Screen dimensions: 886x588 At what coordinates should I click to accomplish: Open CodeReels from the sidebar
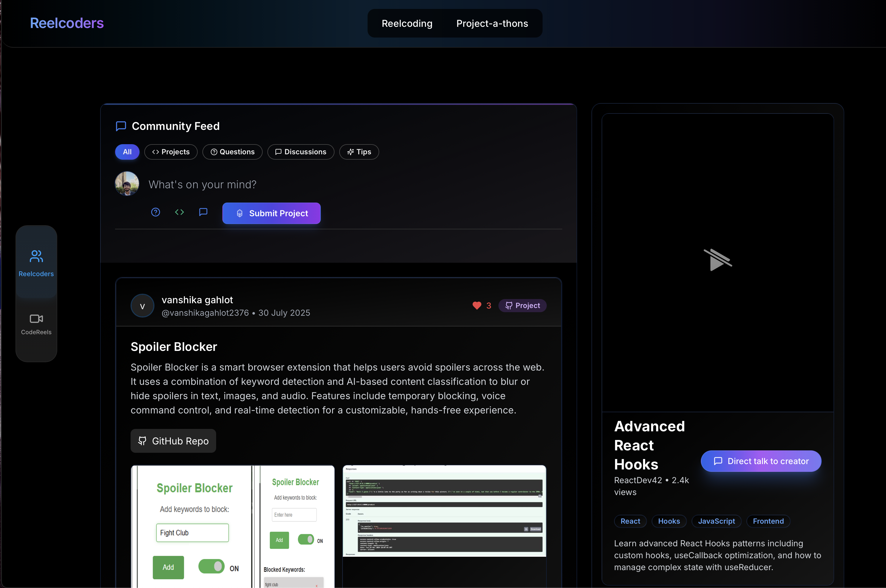pyautogui.click(x=36, y=319)
